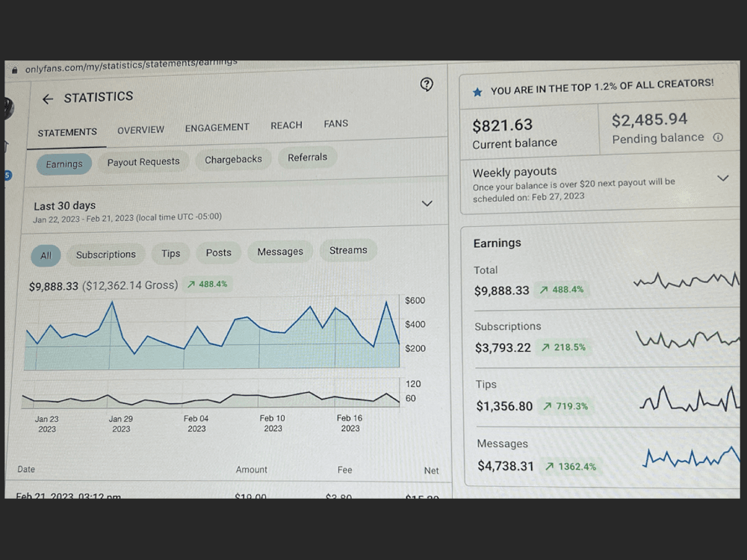Open the FANS tab
This screenshot has width=747, height=560.
336,124
